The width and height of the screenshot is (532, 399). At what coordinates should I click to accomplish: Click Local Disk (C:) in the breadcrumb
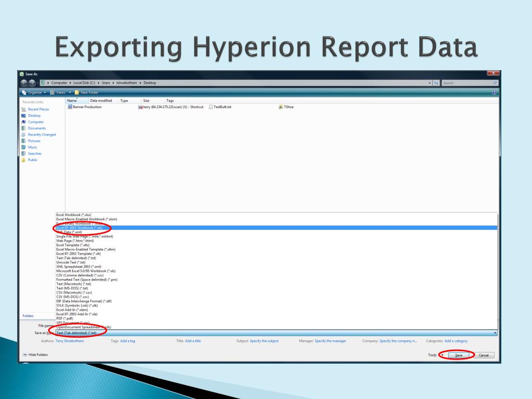pyautogui.click(x=85, y=83)
